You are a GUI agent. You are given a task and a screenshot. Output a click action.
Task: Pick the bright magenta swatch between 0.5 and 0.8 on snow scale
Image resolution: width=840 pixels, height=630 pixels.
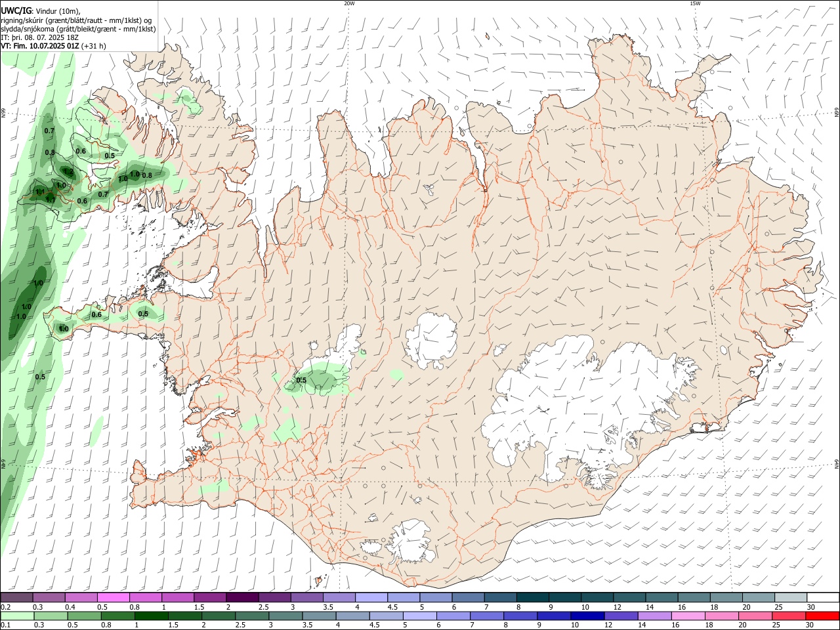click(x=113, y=597)
